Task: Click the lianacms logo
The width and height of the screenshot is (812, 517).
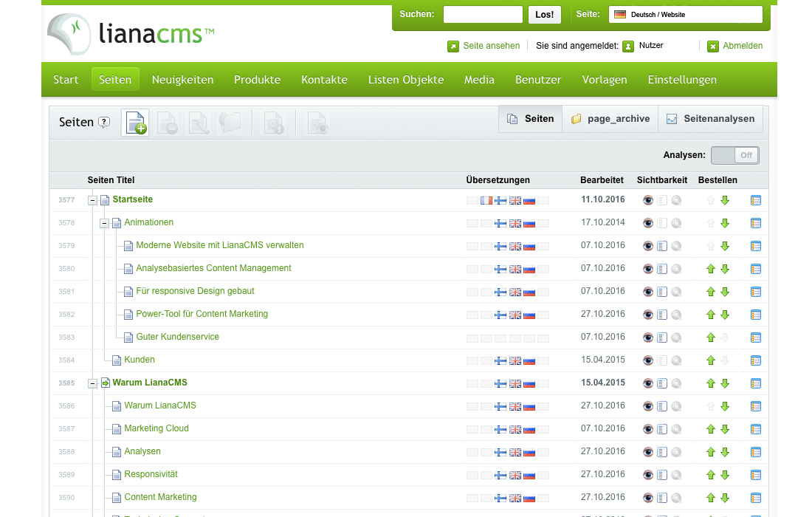Action: click(131, 34)
